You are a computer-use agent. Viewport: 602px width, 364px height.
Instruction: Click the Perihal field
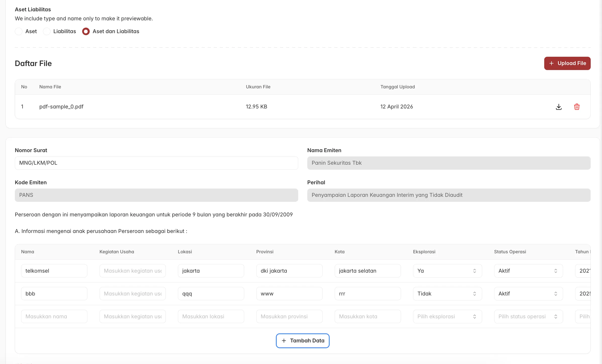point(449,195)
